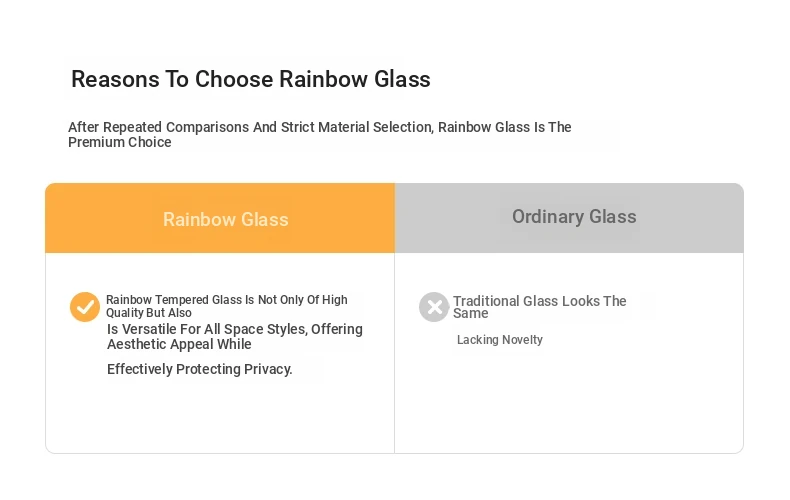The width and height of the screenshot is (790, 500).
Task: Click the Effectively Protecting Privacy text
Action: (200, 369)
